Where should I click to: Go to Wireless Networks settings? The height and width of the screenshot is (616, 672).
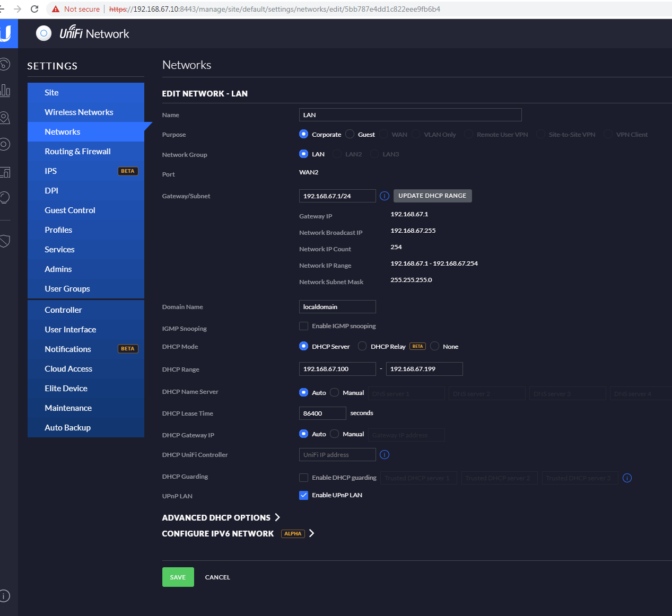79,112
